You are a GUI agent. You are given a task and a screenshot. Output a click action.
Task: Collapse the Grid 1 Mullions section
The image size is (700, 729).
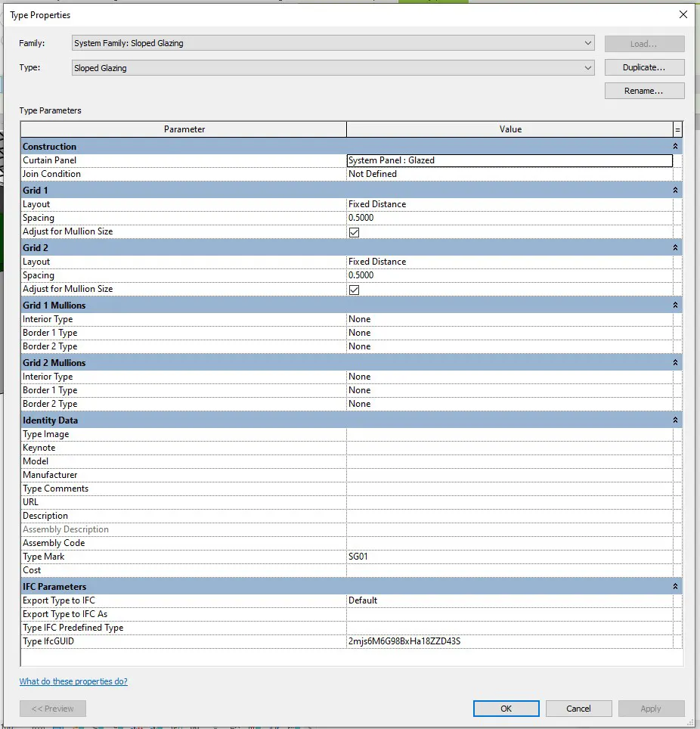coord(675,306)
